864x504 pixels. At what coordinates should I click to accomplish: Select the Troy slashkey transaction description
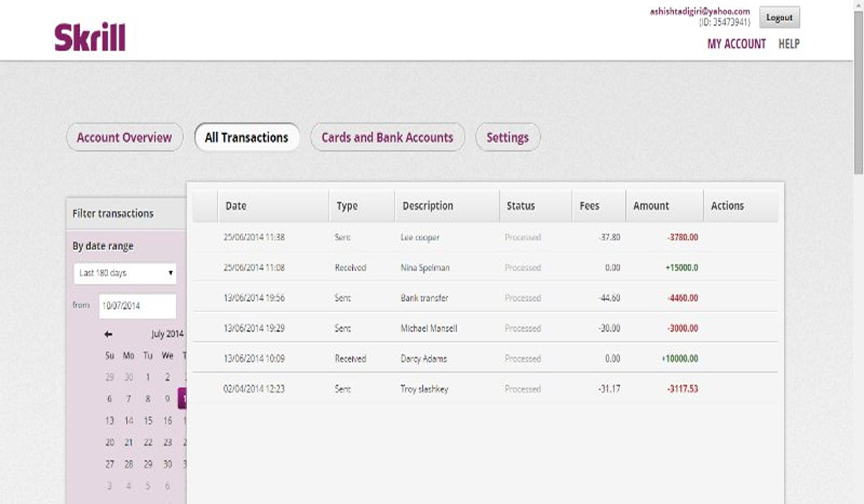click(424, 389)
